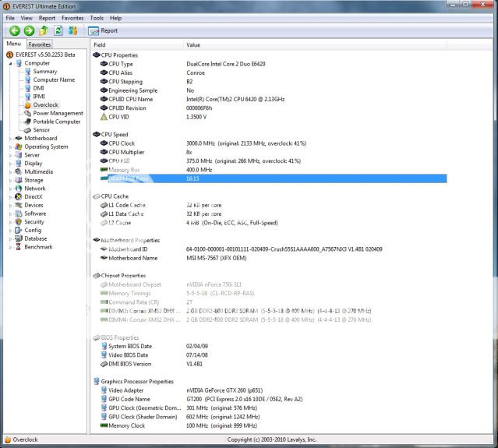Click the Database tree icon

pos(19,238)
